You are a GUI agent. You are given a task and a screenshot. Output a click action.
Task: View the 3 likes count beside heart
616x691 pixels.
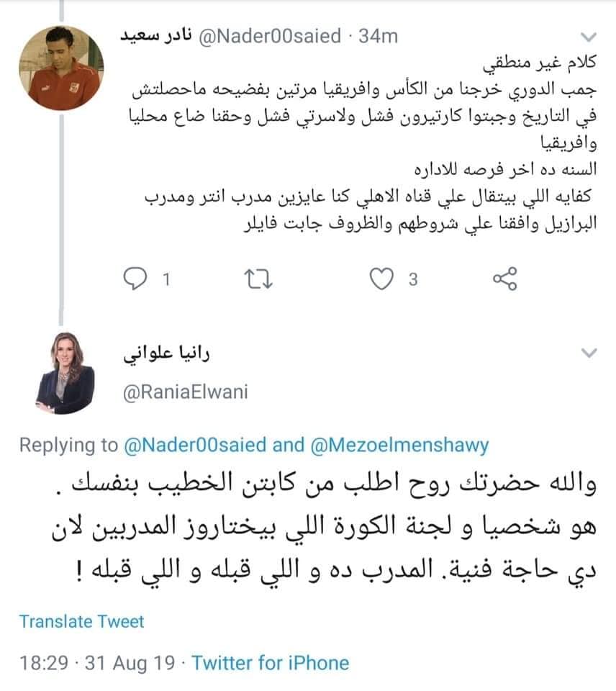click(413, 279)
